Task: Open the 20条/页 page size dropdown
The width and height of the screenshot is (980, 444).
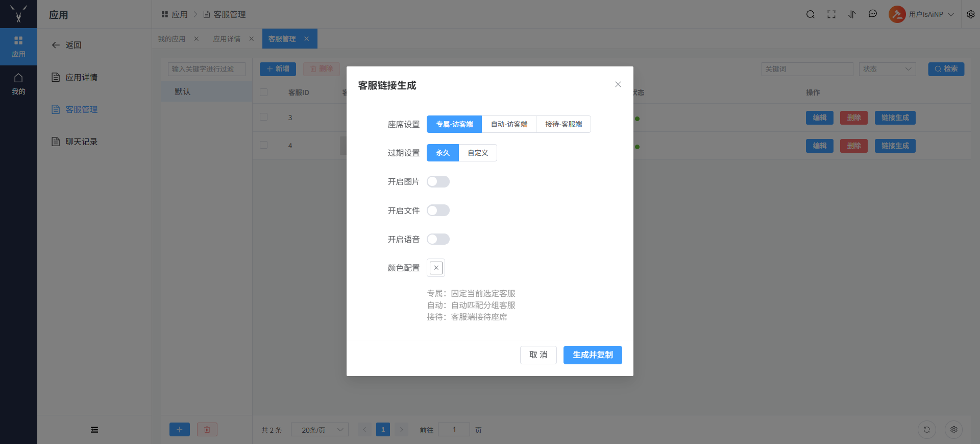Action: coord(320,430)
